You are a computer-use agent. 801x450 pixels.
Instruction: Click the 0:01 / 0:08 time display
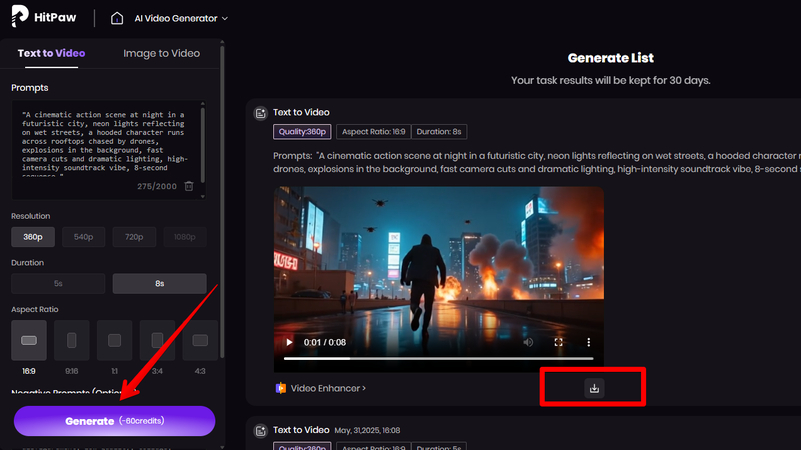pos(325,342)
